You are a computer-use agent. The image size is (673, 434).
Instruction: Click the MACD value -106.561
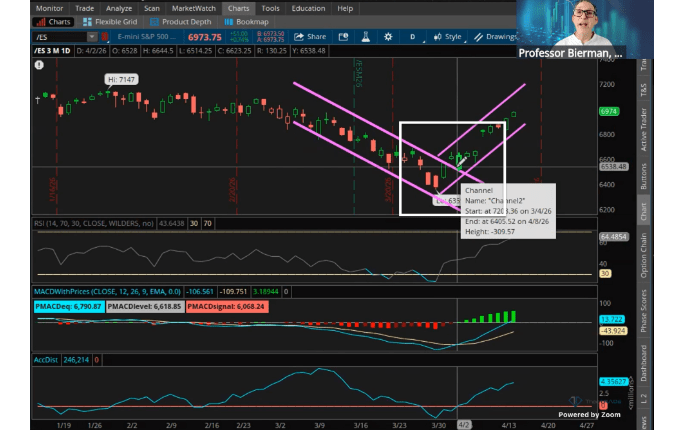(x=200, y=291)
